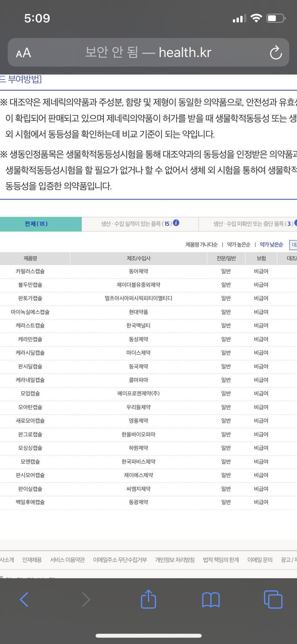The image size is (297, 644).
Task: Select manufacturer 우리들제약
Action: click(x=138, y=407)
